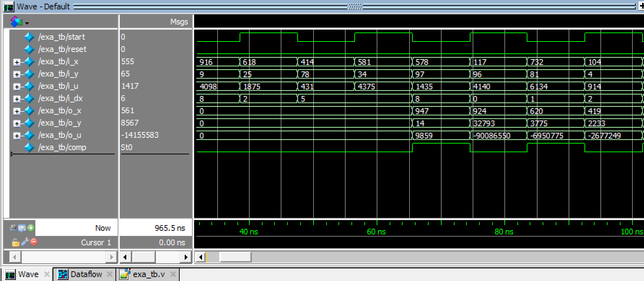Click the delete cursor red minus icon
644x281 pixels.
(x=34, y=242)
